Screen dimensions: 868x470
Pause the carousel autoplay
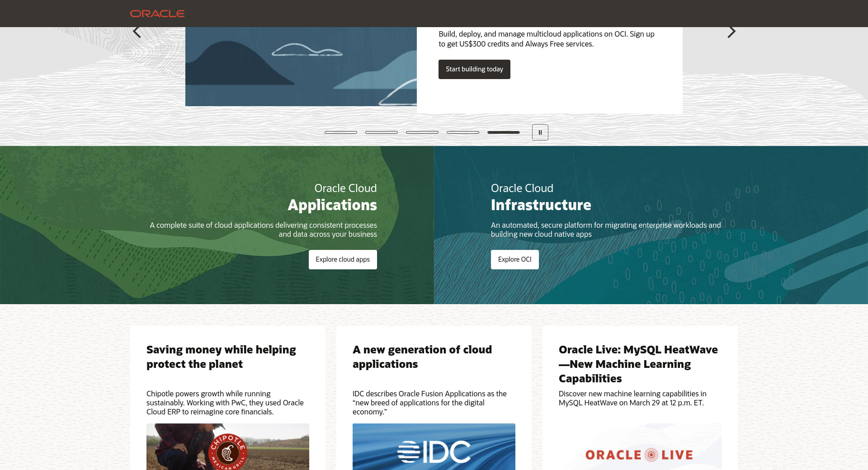click(540, 132)
